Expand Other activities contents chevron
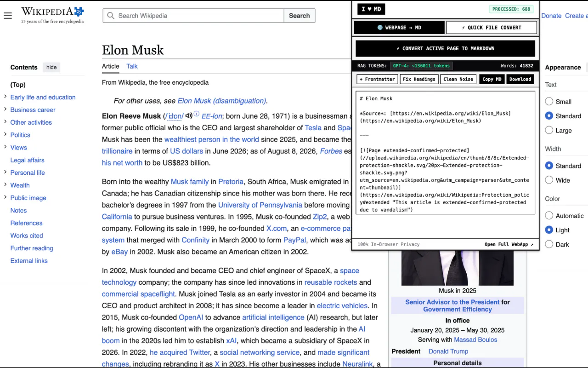Image resolution: width=588 pixels, height=368 pixels. tap(5, 122)
